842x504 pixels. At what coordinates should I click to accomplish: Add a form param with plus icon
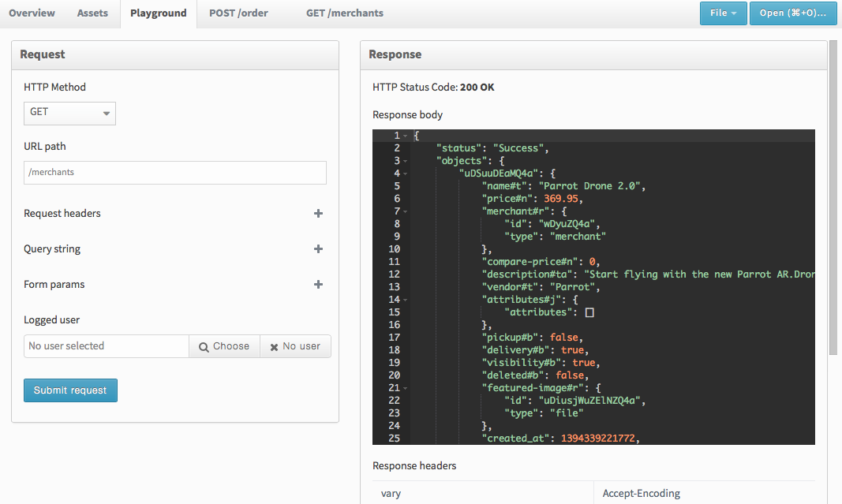[319, 285]
